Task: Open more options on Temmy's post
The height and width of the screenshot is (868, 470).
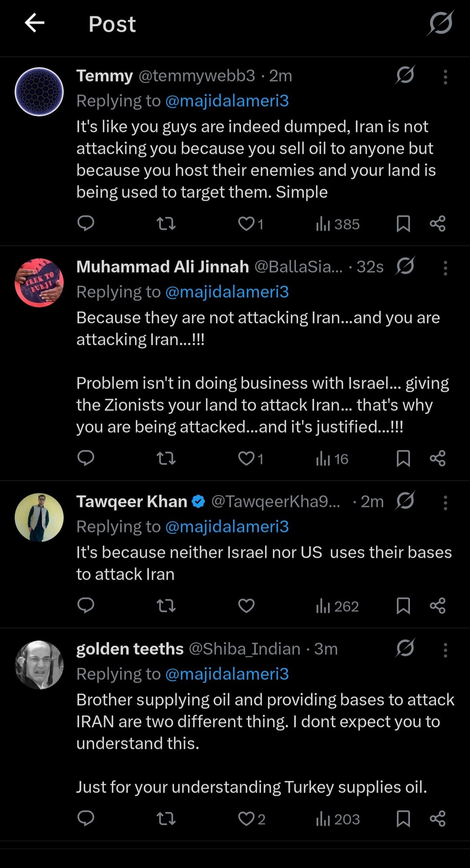Action: pyautogui.click(x=445, y=77)
